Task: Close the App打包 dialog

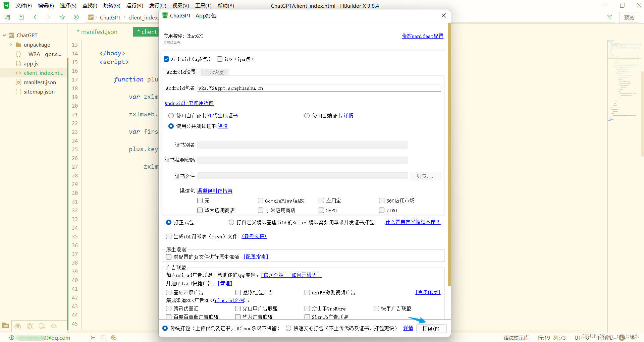Action: click(x=443, y=15)
